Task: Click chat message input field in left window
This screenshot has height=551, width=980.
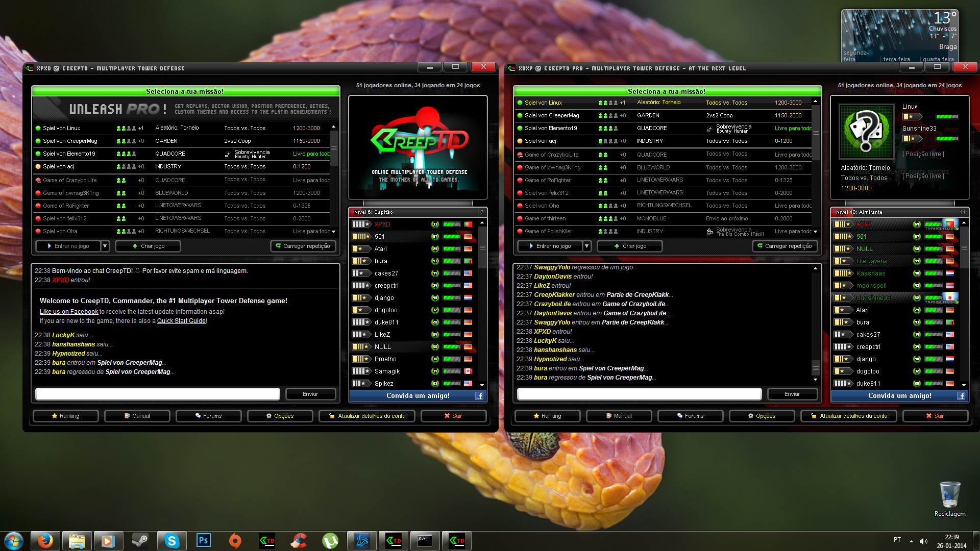Action: 158,394
